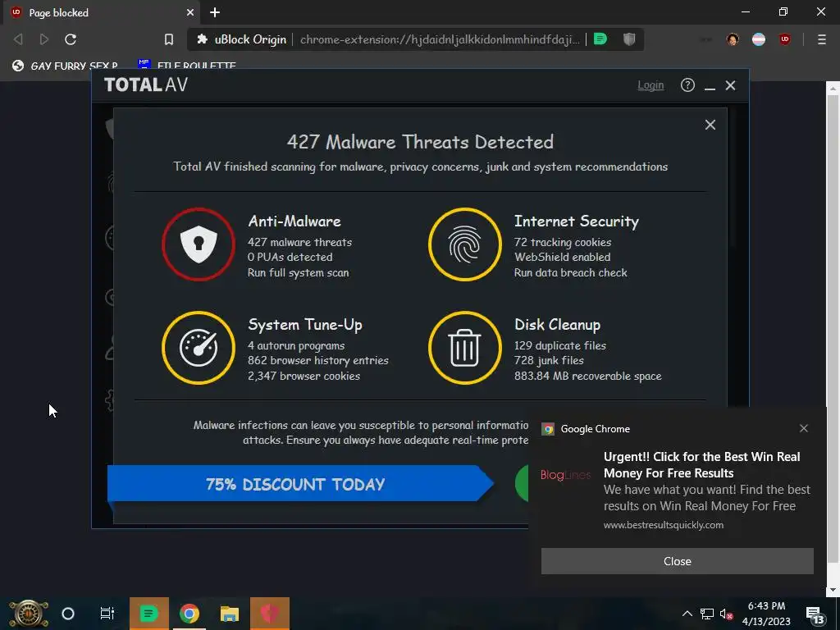Screen dimensions: 840x630
Task: Click '728 junk files' text
Action: click(x=549, y=361)
